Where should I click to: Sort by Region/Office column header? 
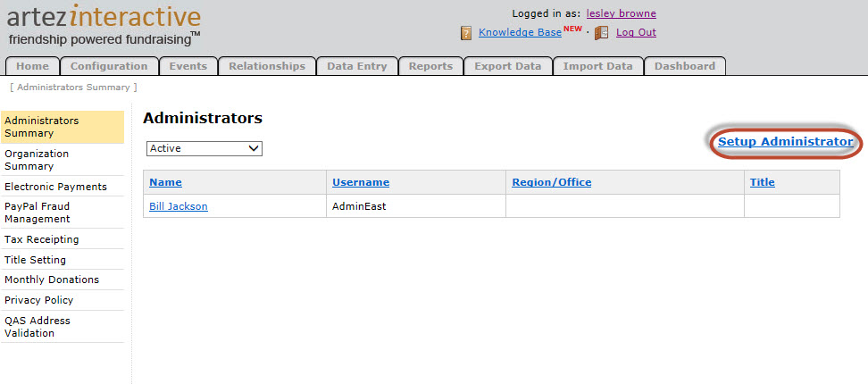(551, 182)
